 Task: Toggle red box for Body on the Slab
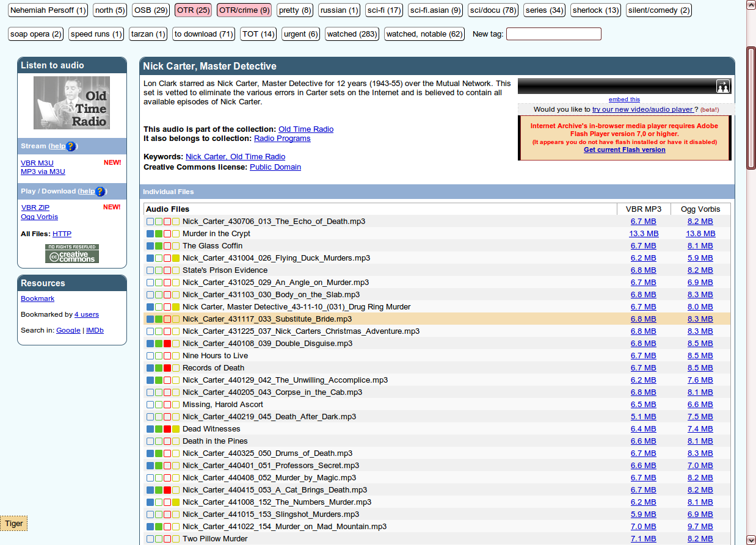(x=167, y=295)
